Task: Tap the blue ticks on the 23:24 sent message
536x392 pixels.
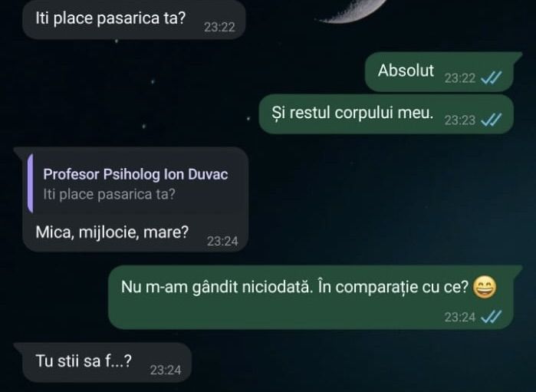Action: click(492, 317)
